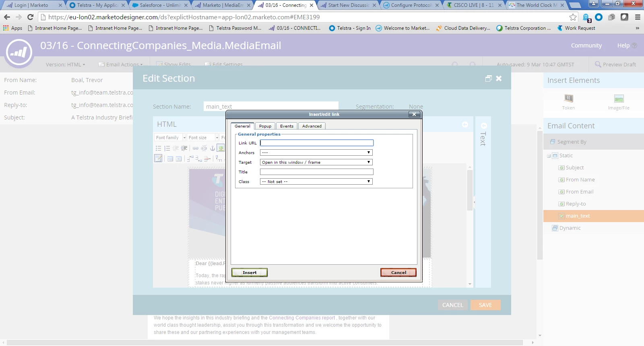Image resolution: width=644 pixels, height=346 pixels.
Task: Reload the page in Chrome
Action: point(30,17)
